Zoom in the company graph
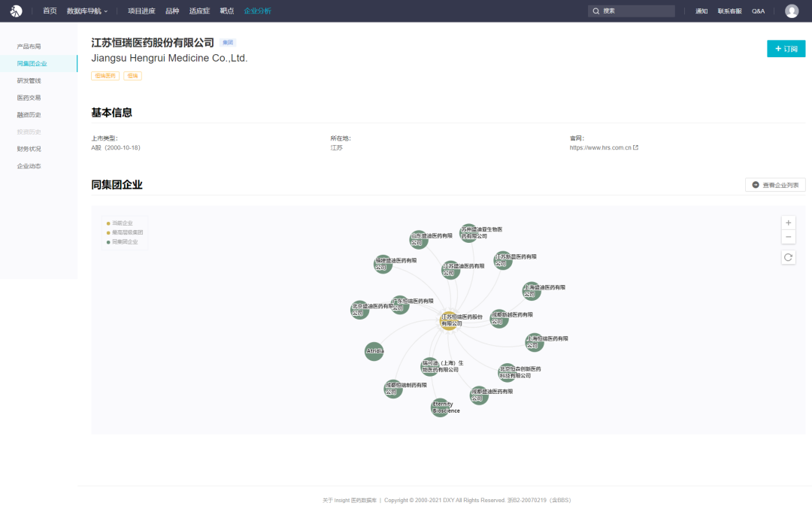The image size is (812, 515). (x=788, y=223)
